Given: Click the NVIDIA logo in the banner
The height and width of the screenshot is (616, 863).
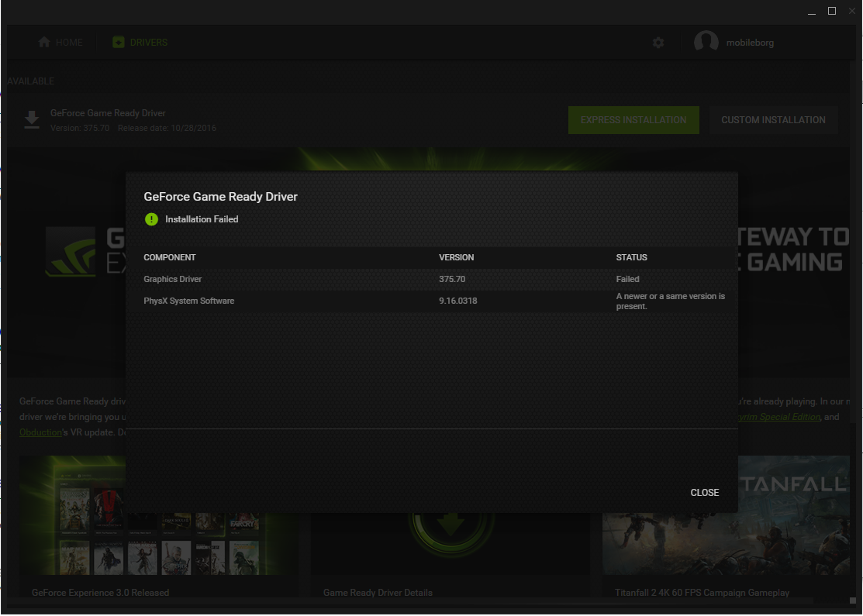Looking at the screenshot, I should (71, 251).
